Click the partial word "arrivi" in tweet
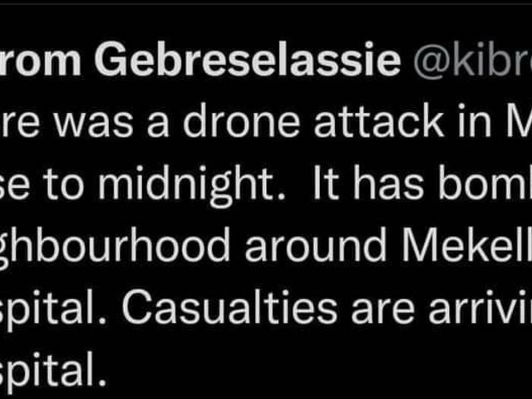Image resolution: width=532 pixels, height=399 pixels. 480,308
